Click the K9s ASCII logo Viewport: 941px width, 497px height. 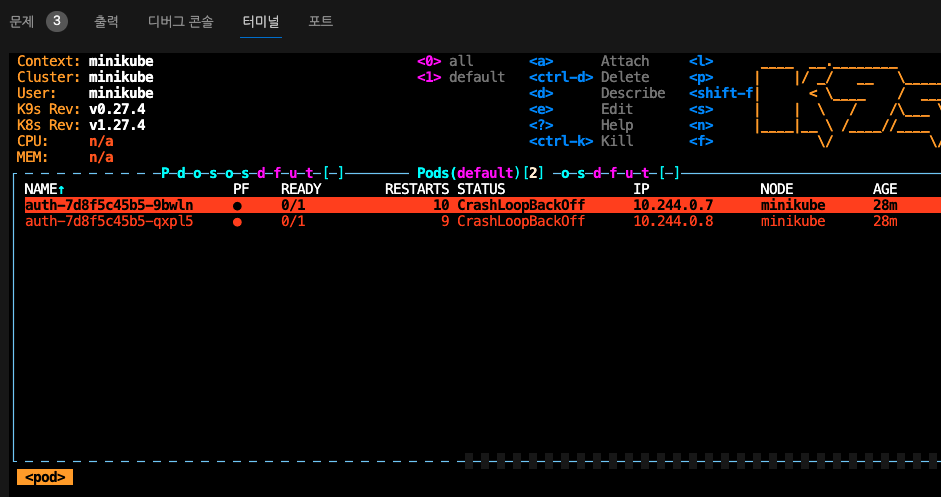pos(848,102)
